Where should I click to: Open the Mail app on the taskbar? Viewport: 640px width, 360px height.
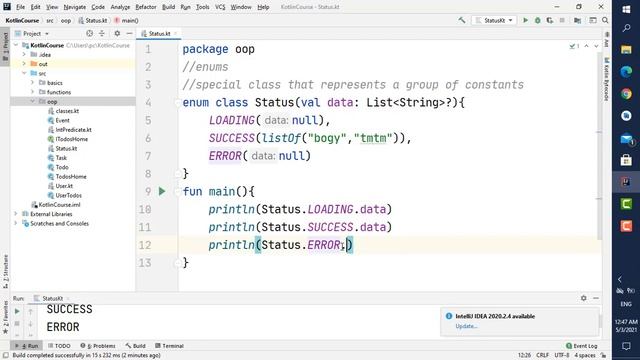626,139
